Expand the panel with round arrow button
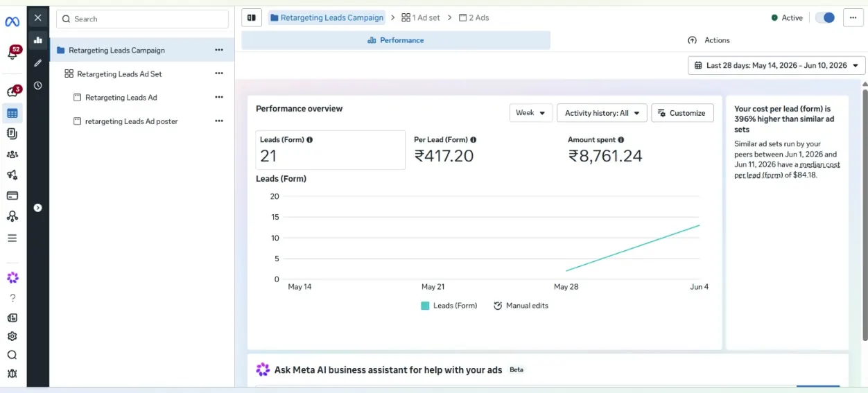 click(x=37, y=207)
